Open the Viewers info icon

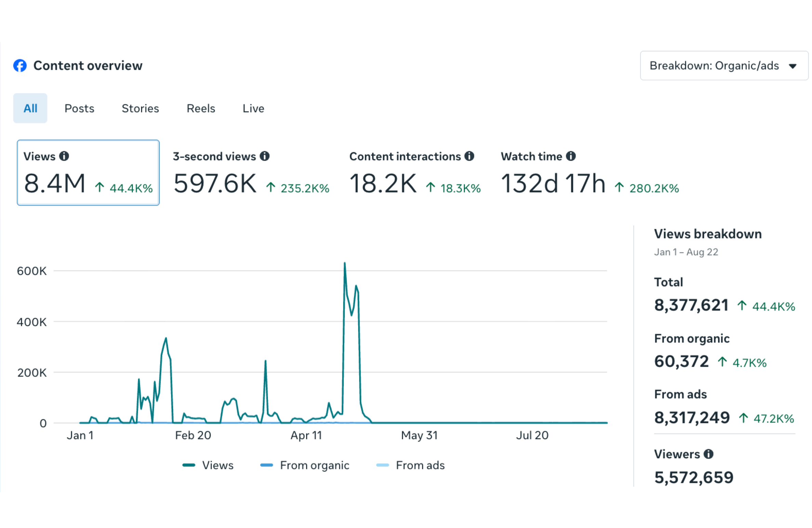click(708, 454)
